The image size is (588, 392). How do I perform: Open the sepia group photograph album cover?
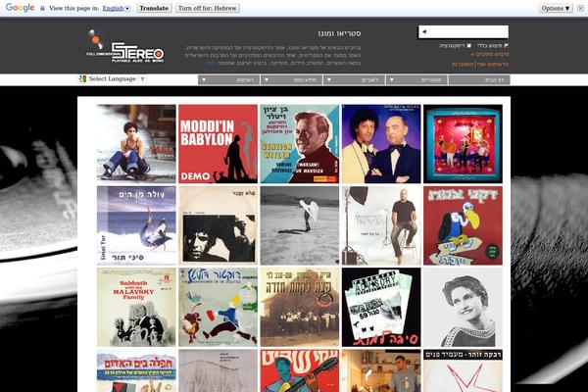click(x=300, y=307)
